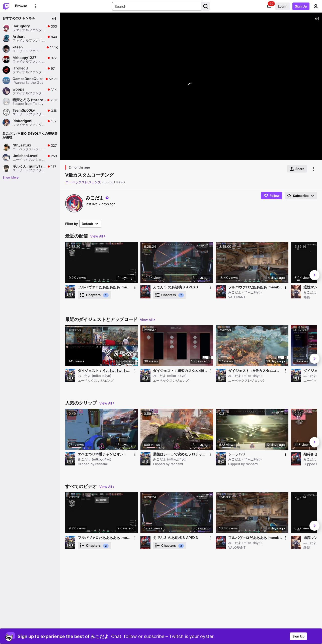This screenshot has width=322, height=644.
Task: Open options for シーラ1v3 clip
Action: tap(285, 454)
